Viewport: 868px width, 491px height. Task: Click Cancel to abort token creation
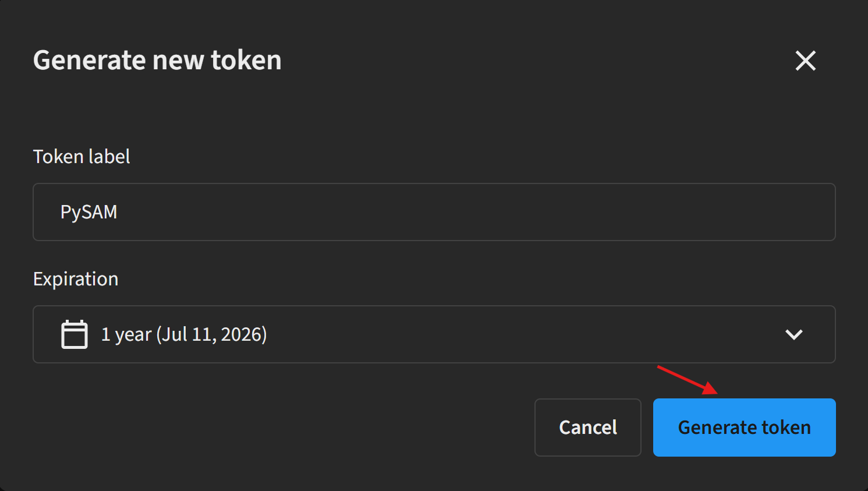point(587,427)
